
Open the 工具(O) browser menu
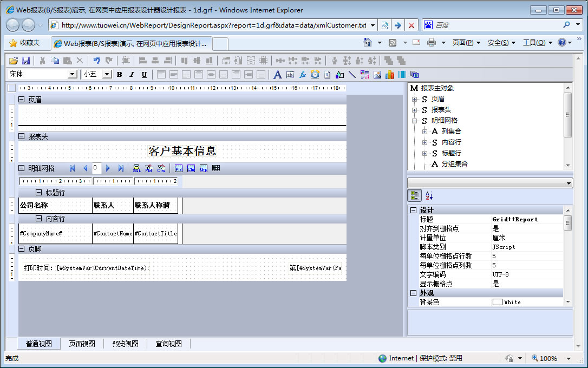(537, 43)
